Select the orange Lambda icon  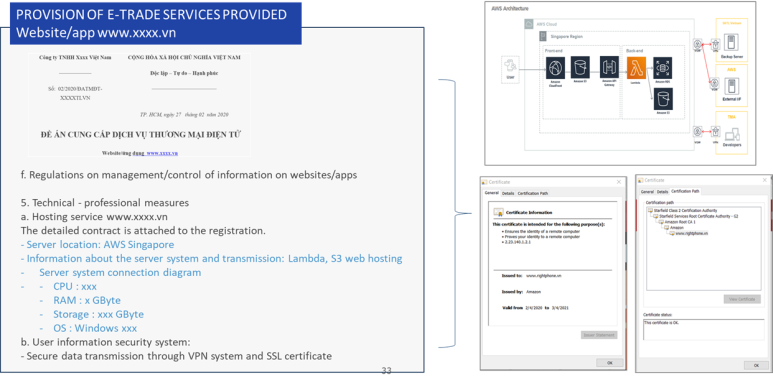click(636, 68)
